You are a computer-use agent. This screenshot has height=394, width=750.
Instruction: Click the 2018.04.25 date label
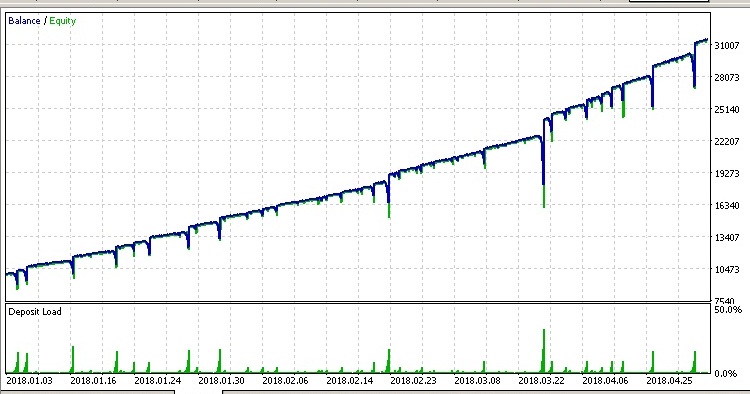point(670,381)
